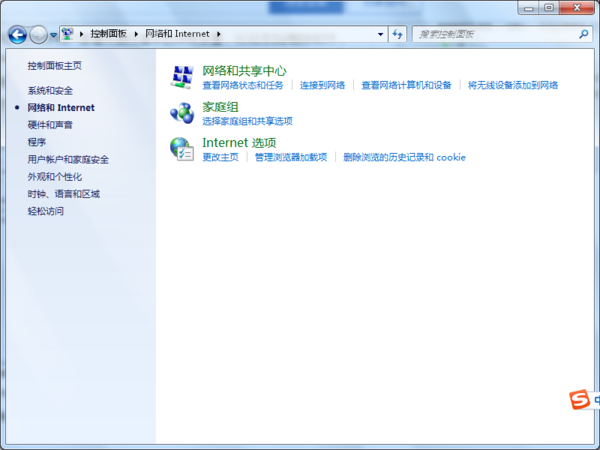The height and width of the screenshot is (450, 600).
Task: Open the Internet Options globe icon
Action: tap(182, 149)
